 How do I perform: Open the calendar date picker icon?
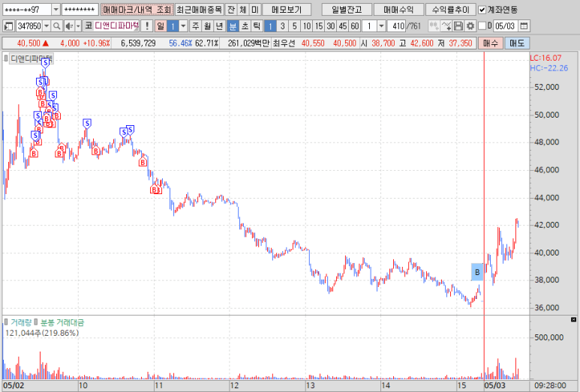click(524, 26)
